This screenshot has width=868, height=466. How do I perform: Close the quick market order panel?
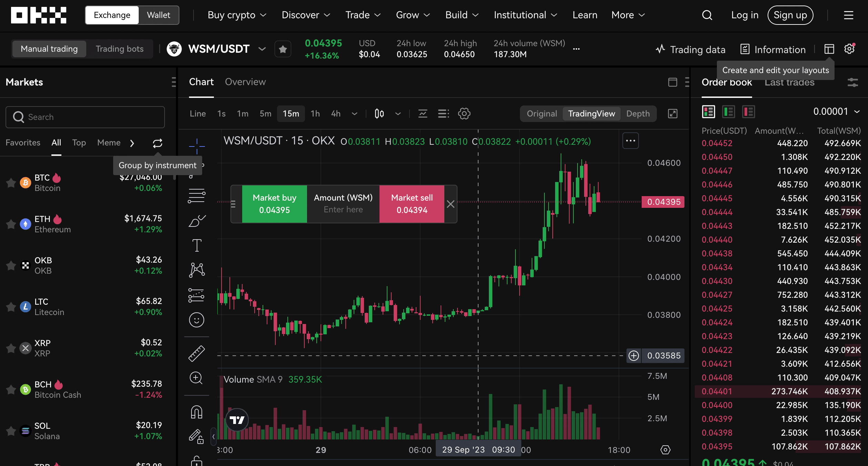click(x=450, y=204)
